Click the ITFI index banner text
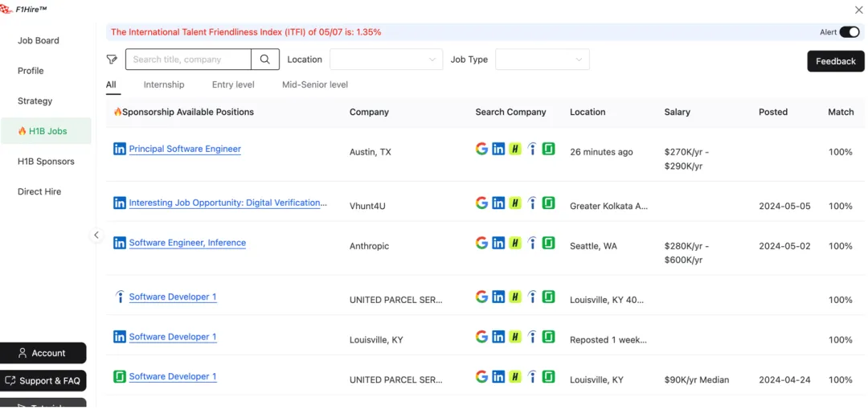 (x=246, y=32)
